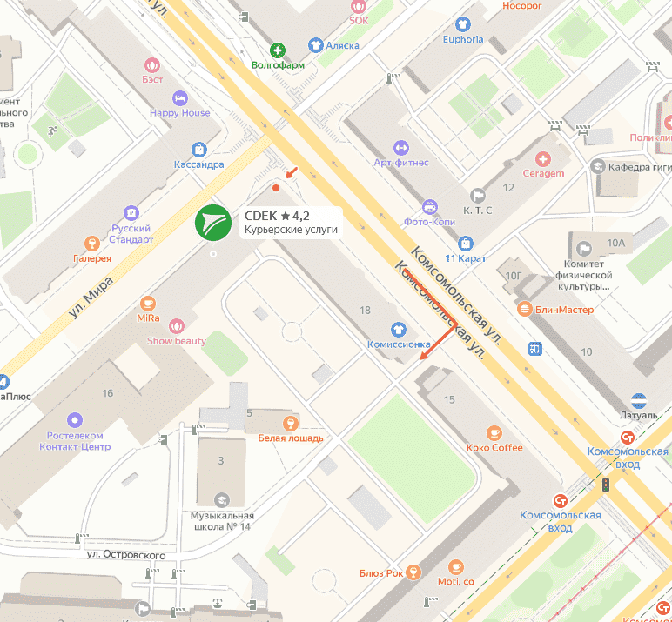Open the Ростелеком Контакт-Центр marker

(x=75, y=420)
